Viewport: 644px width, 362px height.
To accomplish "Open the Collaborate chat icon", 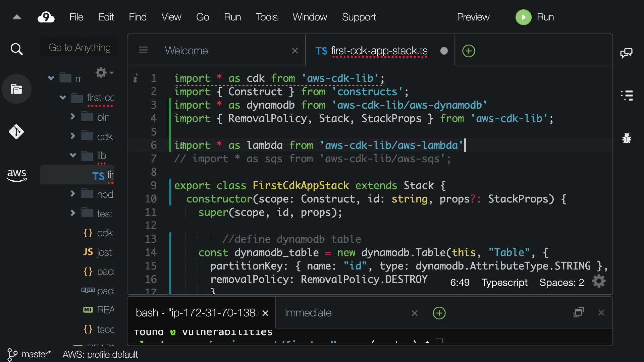I will tap(626, 53).
